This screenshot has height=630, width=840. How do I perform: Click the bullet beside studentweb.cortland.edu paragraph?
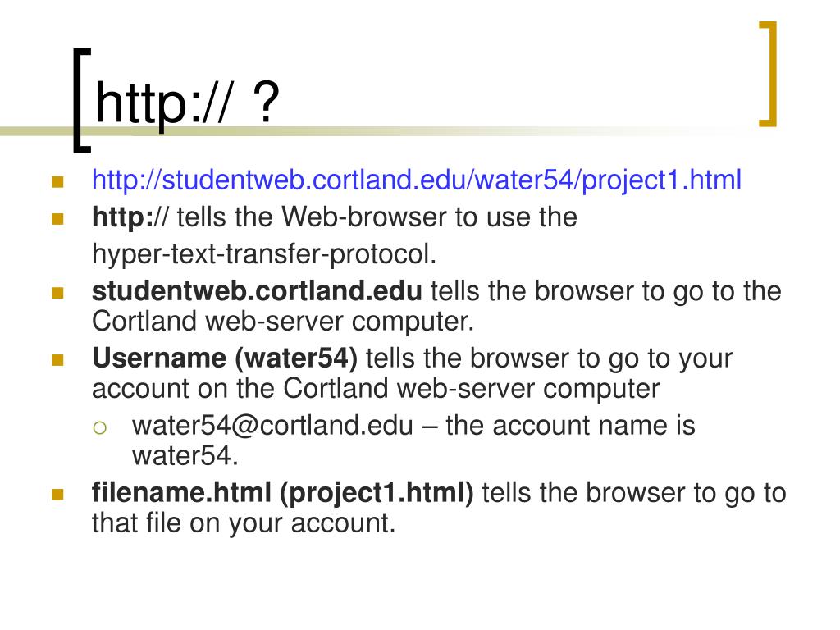pos(58,293)
